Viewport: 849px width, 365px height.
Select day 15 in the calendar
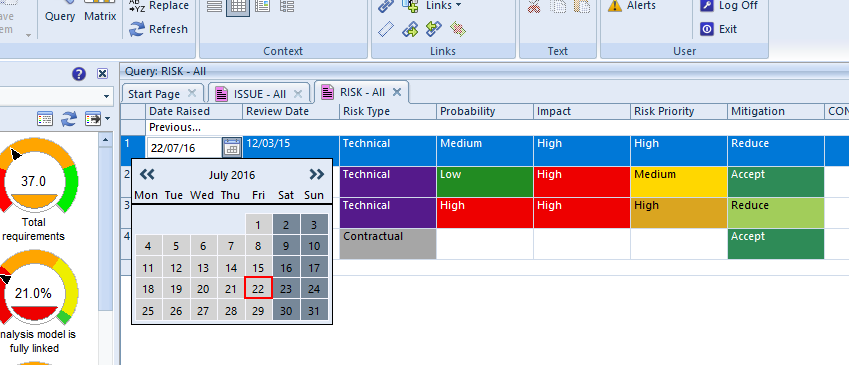(258, 268)
